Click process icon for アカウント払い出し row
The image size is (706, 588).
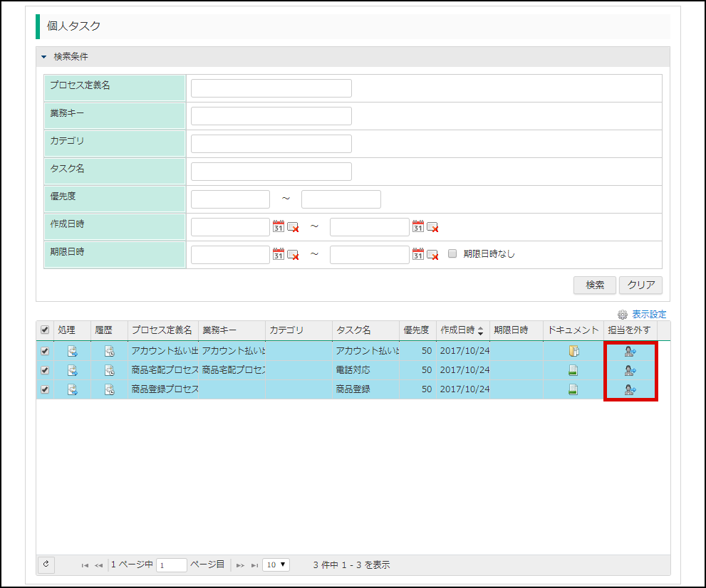pos(73,351)
